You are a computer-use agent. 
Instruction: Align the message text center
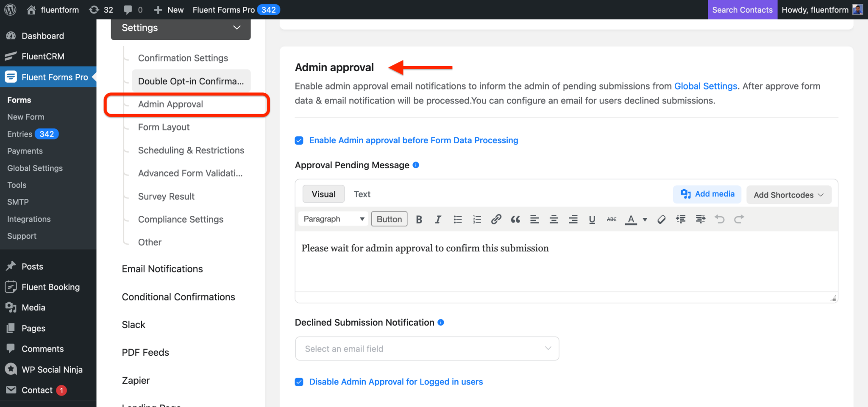point(554,219)
